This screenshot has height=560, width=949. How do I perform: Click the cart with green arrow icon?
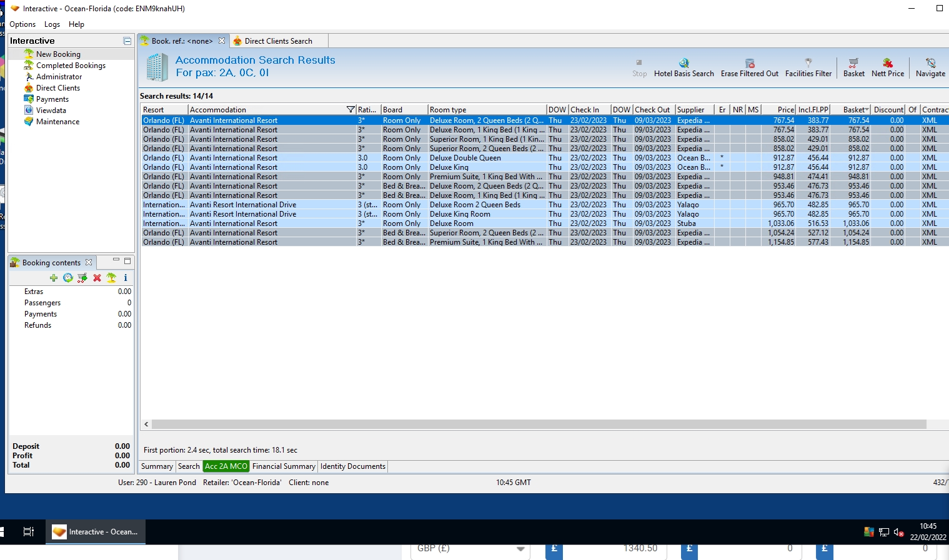[x=82, y=278]
